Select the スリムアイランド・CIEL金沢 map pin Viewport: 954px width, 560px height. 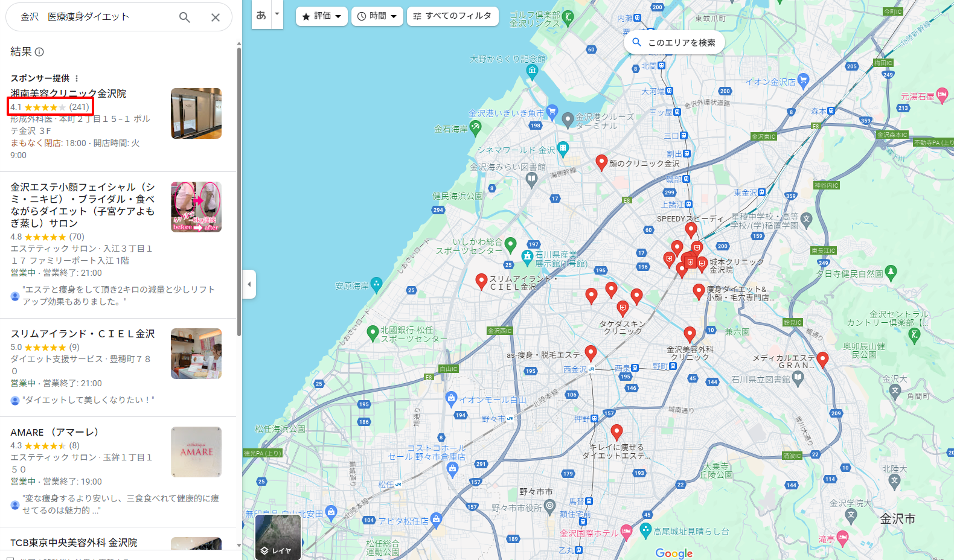pos(481,281)
